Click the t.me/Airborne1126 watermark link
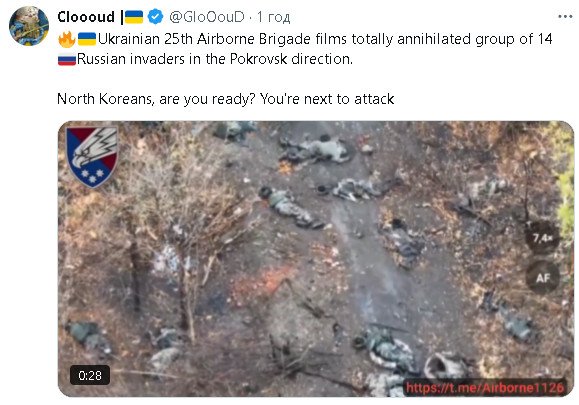Image resolution: width=579 pixels, height=405 pixels. 485,387
